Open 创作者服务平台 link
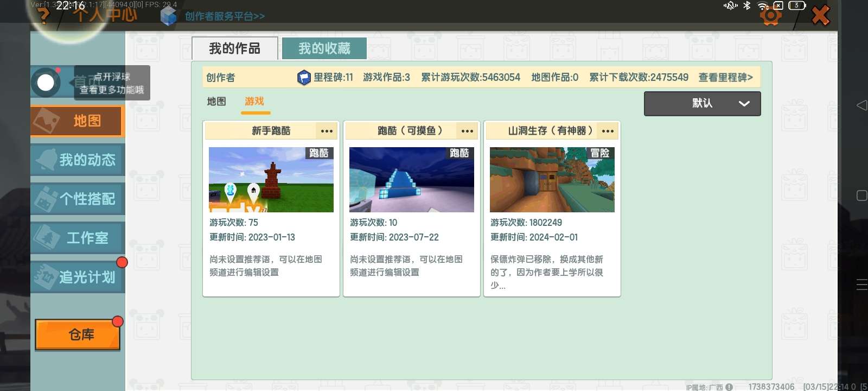This screenshot has width=868, height=391. click(x=225, y=16)
